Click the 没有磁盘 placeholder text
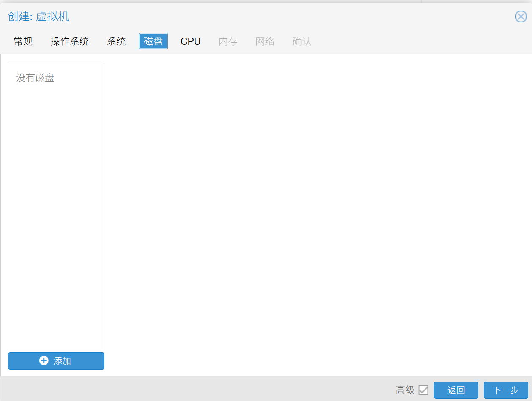532x401 pixels. [x=36, y=78]
